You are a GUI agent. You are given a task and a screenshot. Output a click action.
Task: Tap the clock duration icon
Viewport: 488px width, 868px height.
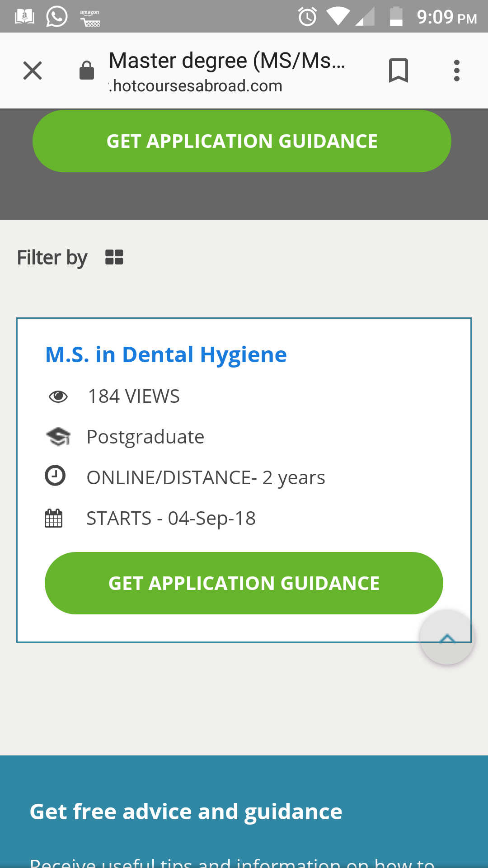click(55, 476)
